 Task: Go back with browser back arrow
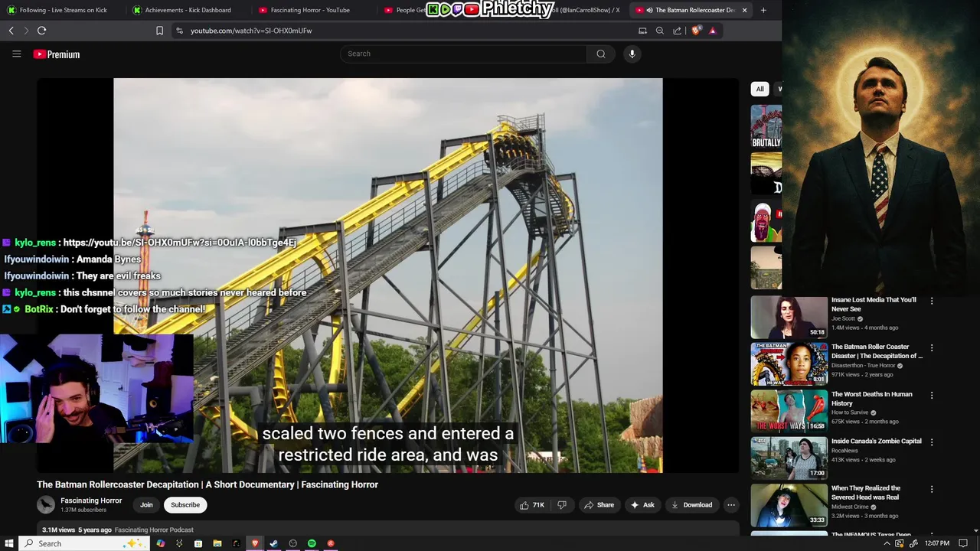point(11,31)
